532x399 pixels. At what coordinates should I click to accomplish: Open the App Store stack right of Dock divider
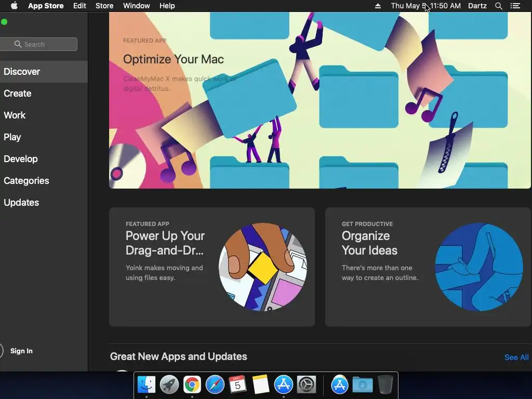340,385
